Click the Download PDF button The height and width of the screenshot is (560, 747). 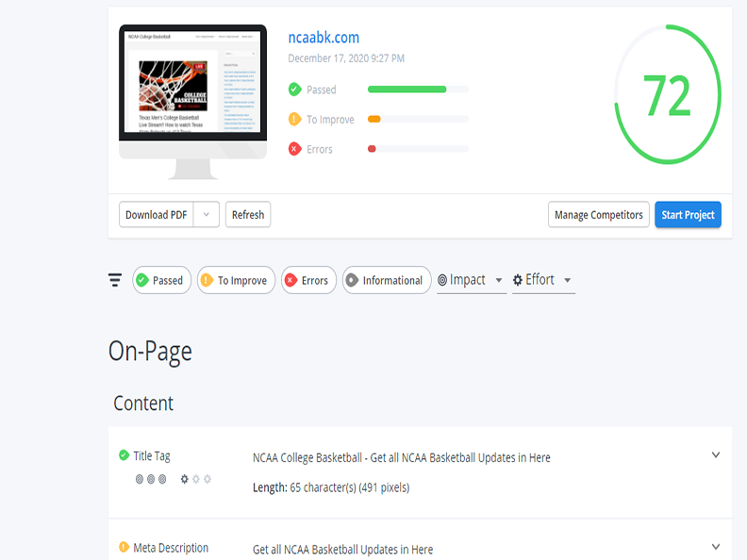coord(157,215)
